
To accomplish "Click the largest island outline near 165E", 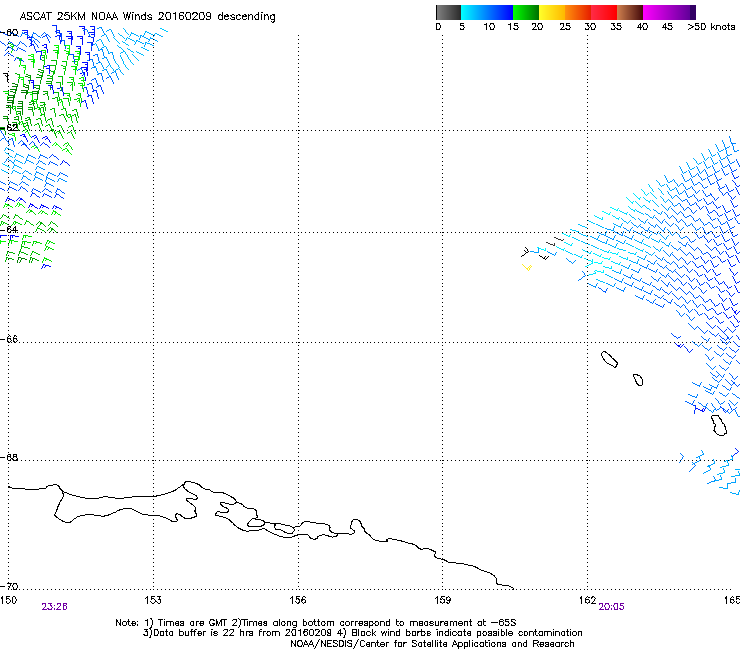I will [x=719, y=425].
